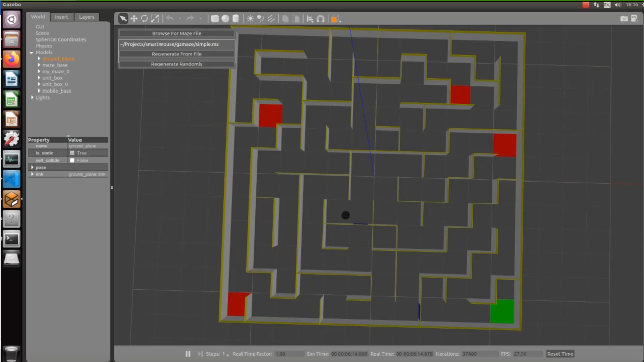644x362 pixels.
Task: Select the arrow selection mode tool
Action: pos(123,19)
